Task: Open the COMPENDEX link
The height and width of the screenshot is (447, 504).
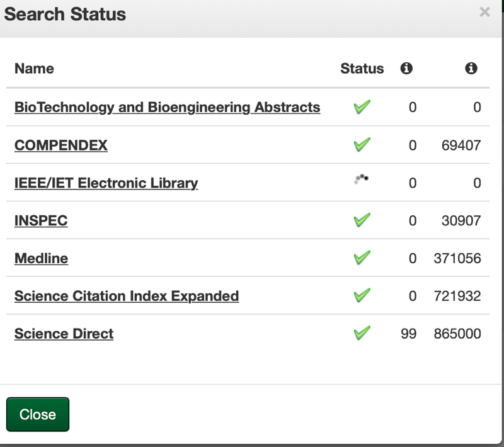Action: (x=60, y=145)
